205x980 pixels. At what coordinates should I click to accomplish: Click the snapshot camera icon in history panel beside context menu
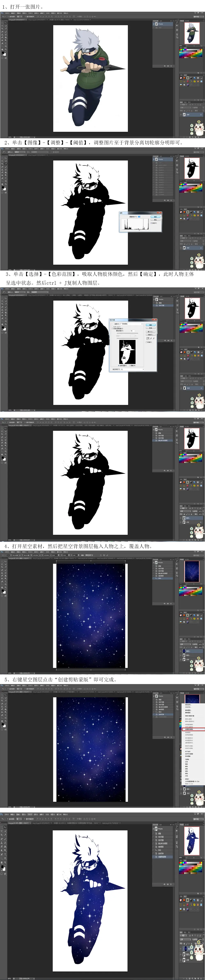(169, 737)
